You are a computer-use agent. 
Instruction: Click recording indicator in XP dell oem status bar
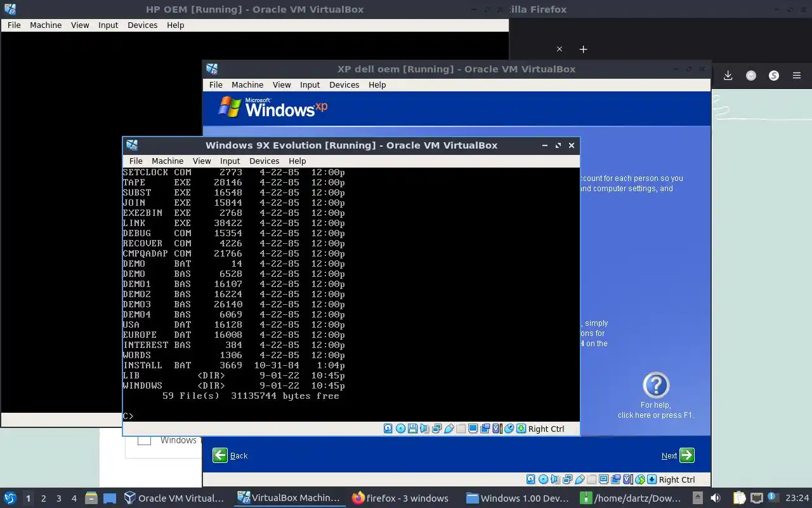[x=615, y=479]
